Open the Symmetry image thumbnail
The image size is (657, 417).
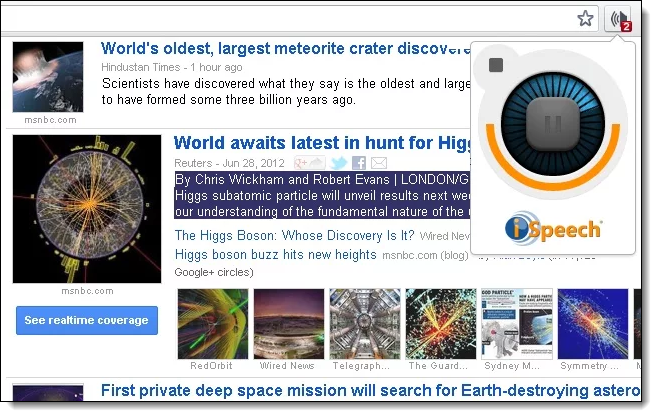point(593,324)
